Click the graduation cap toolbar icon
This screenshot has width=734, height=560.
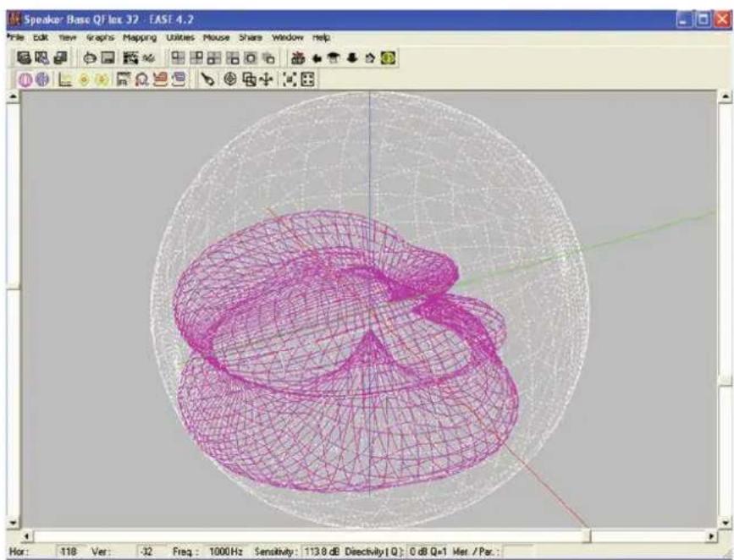pos(334,58)
